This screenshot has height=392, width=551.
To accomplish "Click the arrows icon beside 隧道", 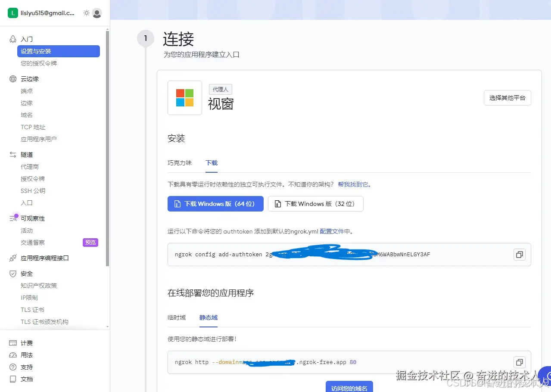I will pyautogui.click(x=13, y=155).
